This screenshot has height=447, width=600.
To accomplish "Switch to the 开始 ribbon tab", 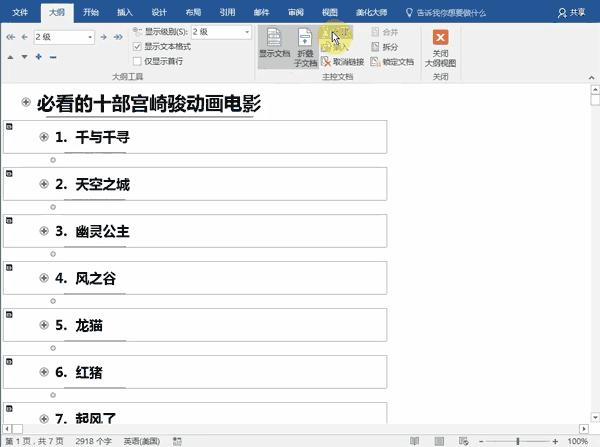I will 91,12.
